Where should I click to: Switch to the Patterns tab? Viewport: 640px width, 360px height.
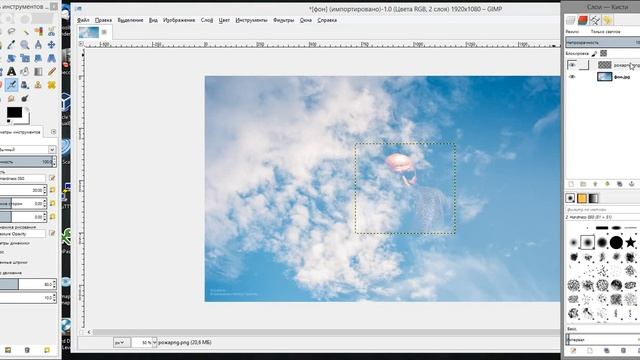click(582, 198)
